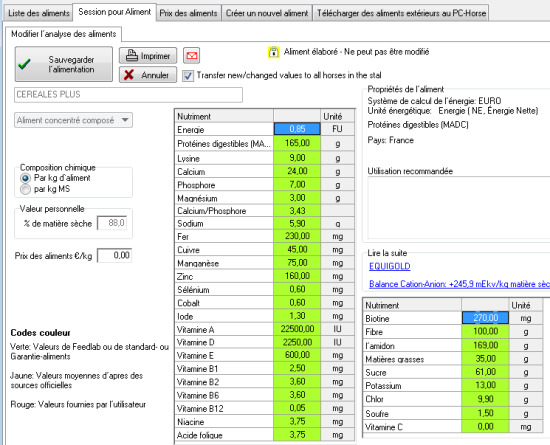The width and height of the screenshot is (550, 445).
Task: Click the Lysine value 9,00
Action: 297,158
